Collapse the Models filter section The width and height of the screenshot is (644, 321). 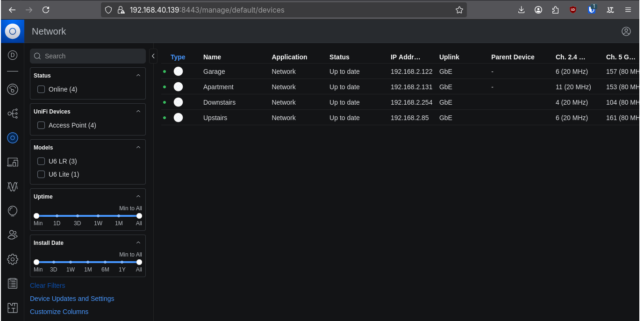click(x=138, y=147)
